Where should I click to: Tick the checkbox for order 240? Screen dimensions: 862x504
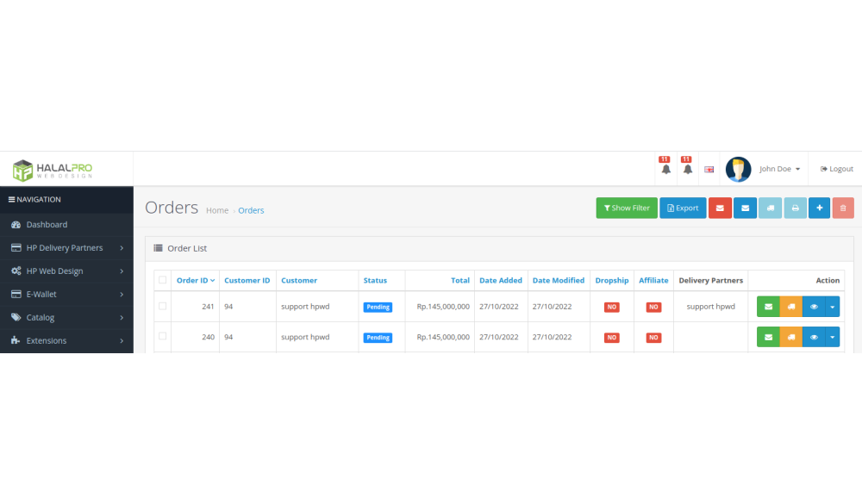click(162, 336)
